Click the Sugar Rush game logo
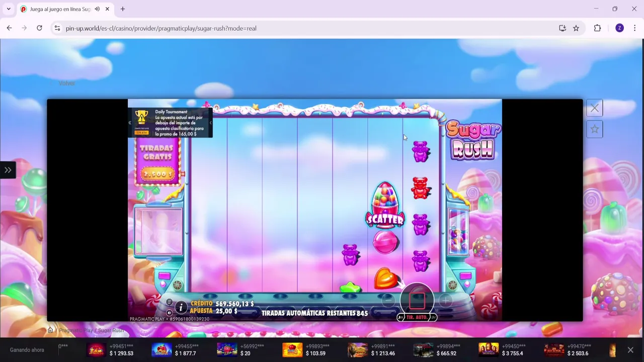The height and width of the screenshot is (362, 644). point(473,140)
